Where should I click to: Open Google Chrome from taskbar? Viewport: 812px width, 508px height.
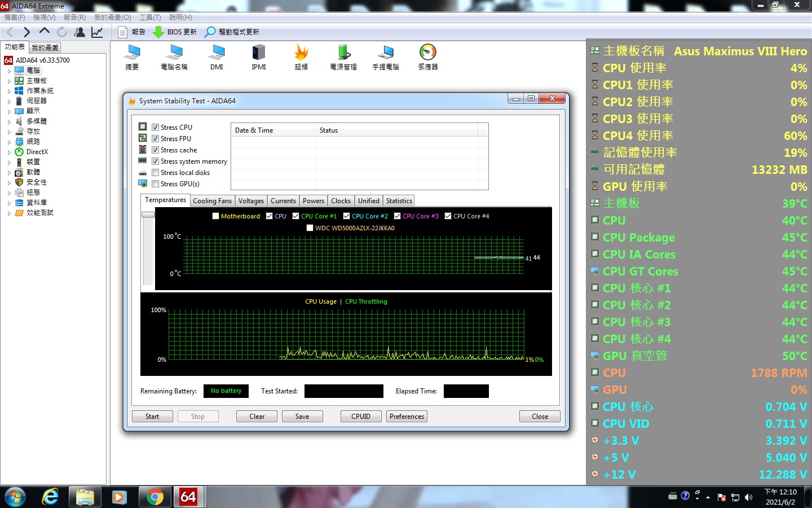[155, 497]
